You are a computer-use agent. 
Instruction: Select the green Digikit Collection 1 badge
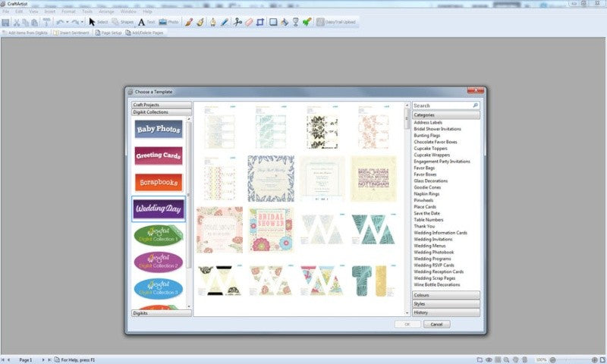(159, 235)
